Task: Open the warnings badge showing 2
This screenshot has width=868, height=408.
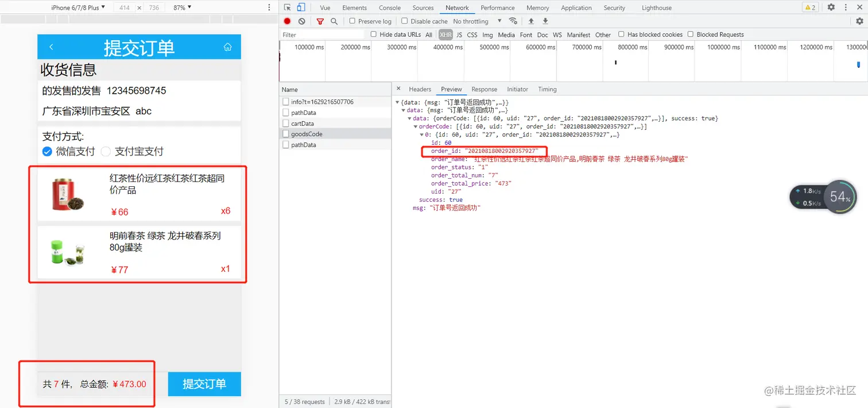Action: (810, 7)
